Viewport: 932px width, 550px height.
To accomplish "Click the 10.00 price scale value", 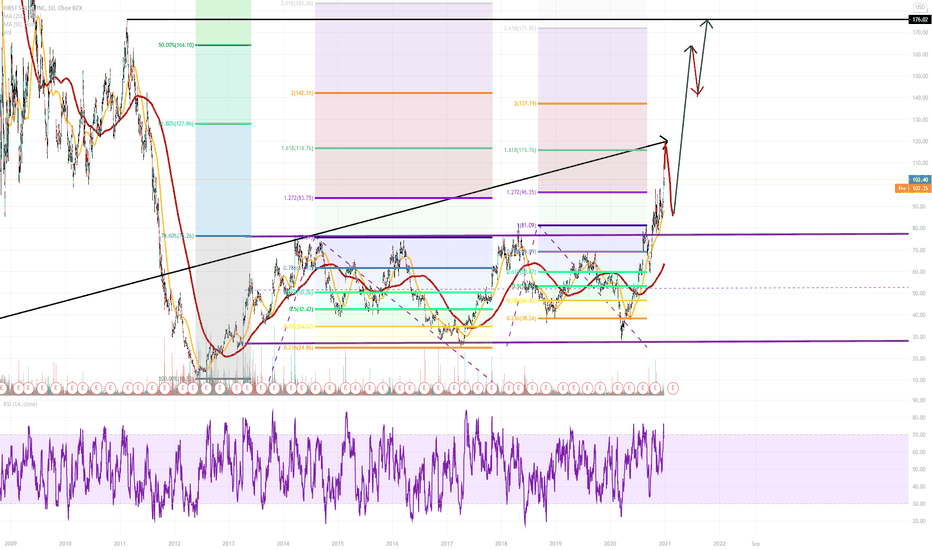I will tap(921, 381).
